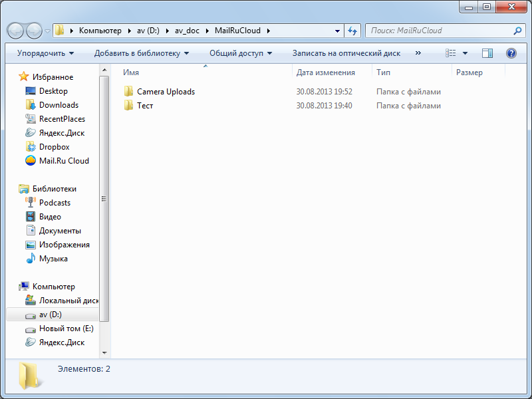Open the Общий доступ menu
Screen dimensions: 532x399
click(x=241, y=53)
